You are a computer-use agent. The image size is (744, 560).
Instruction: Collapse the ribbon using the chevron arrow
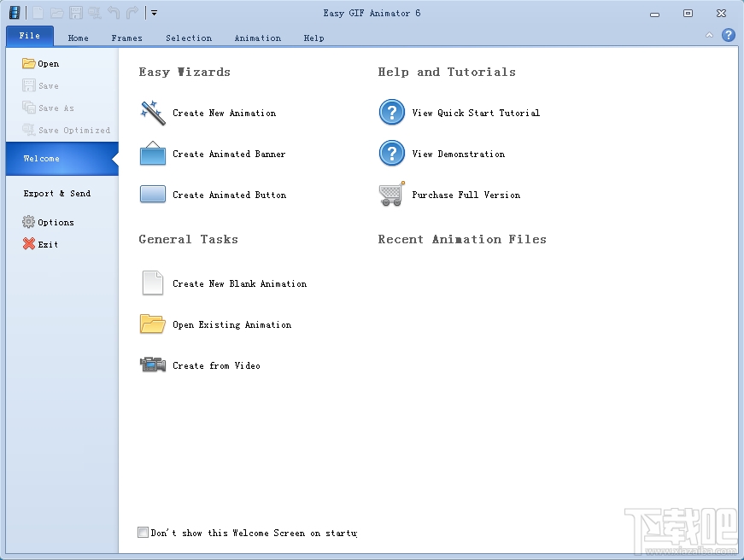709,35
